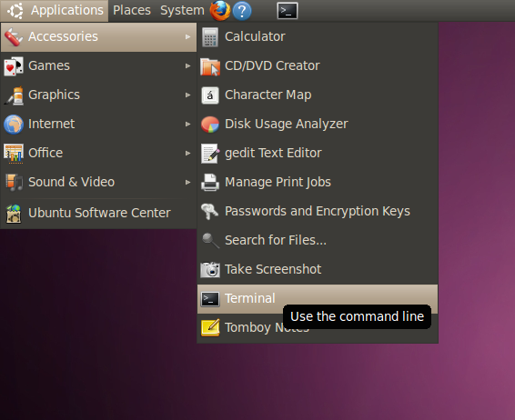Open the Places menu
This screenshot has height=420, width=515.
[132, 11]
